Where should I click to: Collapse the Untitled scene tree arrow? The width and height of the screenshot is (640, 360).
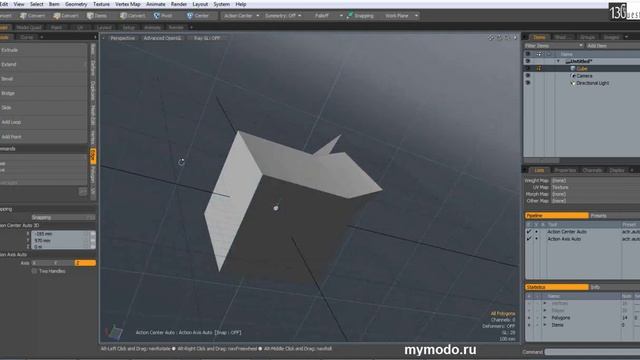click(x=558, y=61)
